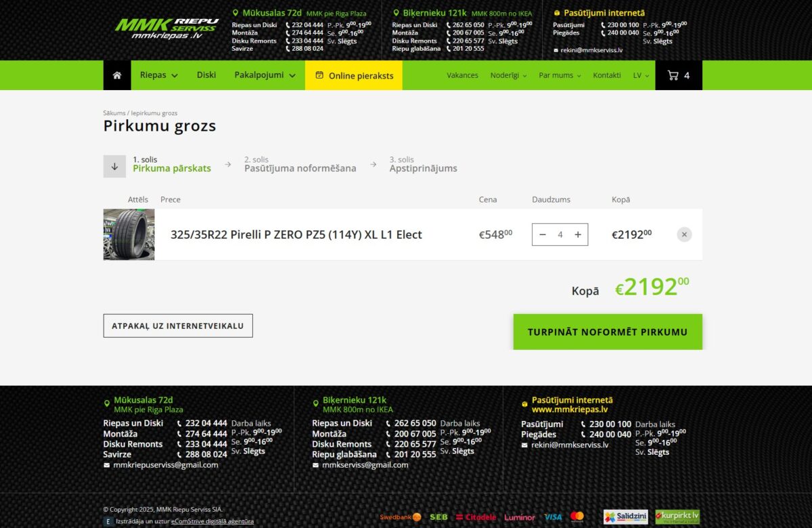Click the Pirelli tire product thumbnail
Image resolution: width=812 pixels, height=528 pixels.
129,234
